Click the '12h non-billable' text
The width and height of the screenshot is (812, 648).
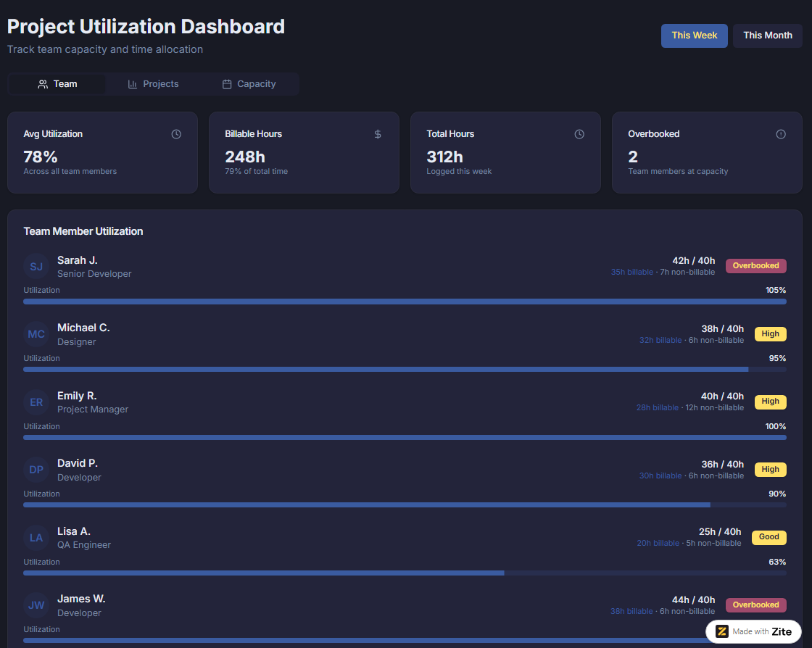(715, 408)
